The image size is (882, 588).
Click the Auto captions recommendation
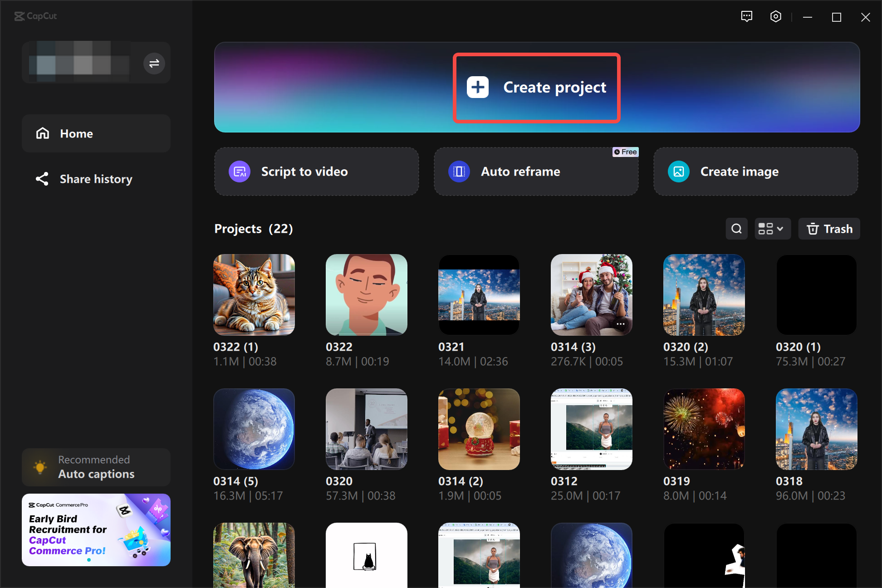tap(96, 467)
